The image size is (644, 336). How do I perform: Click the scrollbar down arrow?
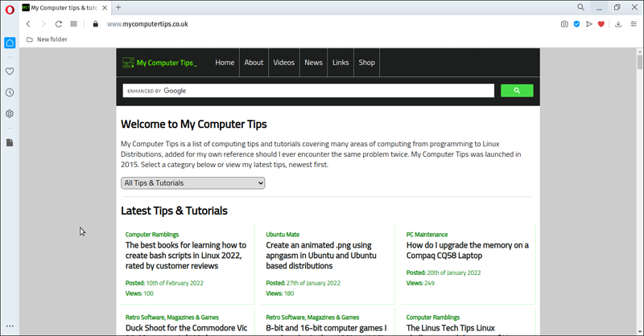pyautogui.click(x=639, y=332)
